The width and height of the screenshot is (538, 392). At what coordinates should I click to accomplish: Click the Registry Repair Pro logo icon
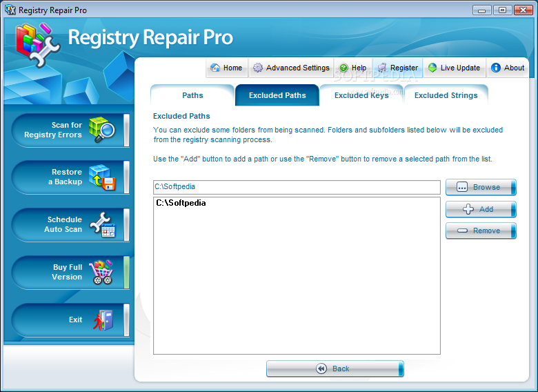(x=38, y=45)
